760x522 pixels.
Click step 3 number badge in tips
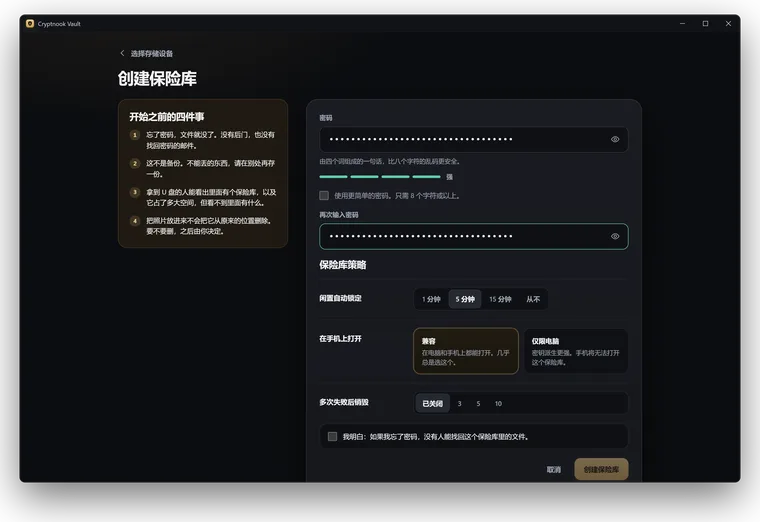[135, 192]
